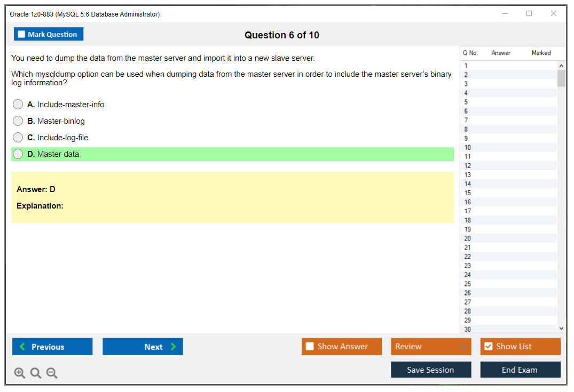This screenshot has width=574, height=392.
Task: Disable the Show List checkbox
Action: tap(488, 346)
